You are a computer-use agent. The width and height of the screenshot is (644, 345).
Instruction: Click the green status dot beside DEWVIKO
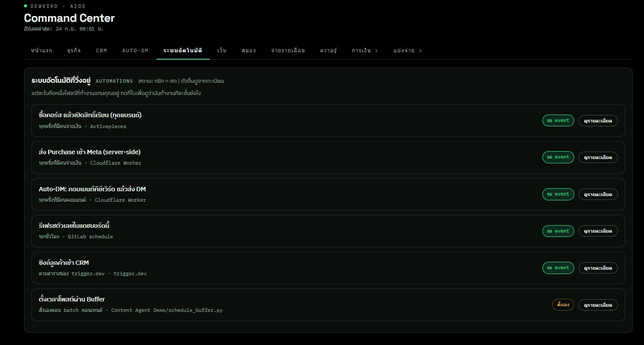[x=26, y=6]
